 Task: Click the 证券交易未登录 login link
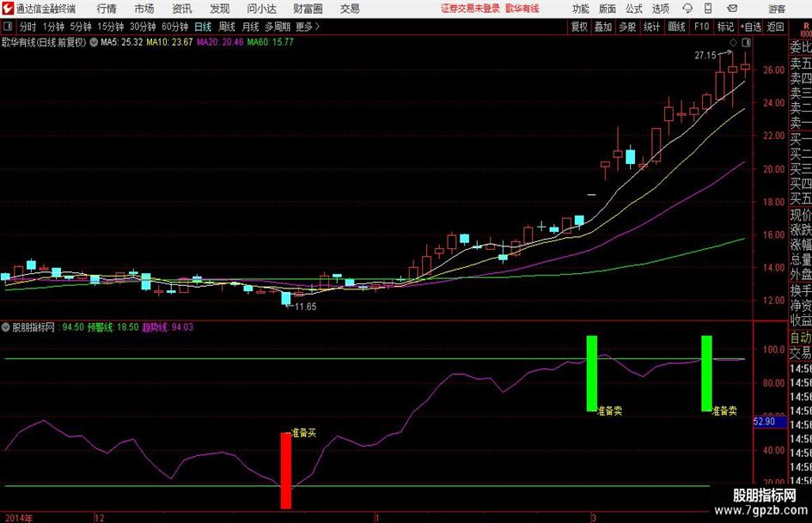[470, 9]
